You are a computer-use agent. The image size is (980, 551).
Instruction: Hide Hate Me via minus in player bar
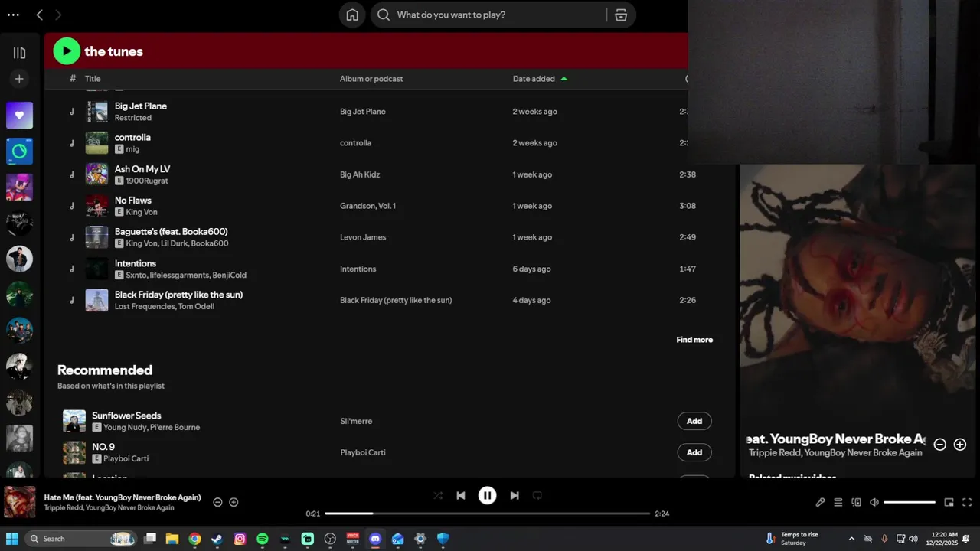click(x=217, y=502)
